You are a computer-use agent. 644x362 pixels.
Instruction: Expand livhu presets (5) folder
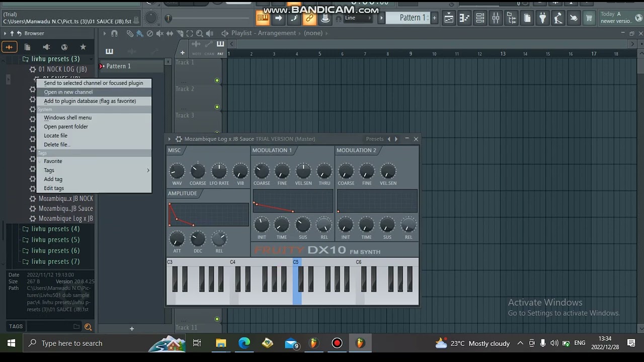tap(55, 240)
